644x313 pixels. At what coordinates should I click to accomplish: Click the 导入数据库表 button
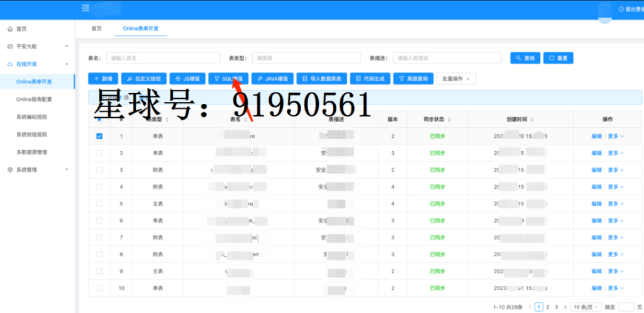tap(322, 79)
